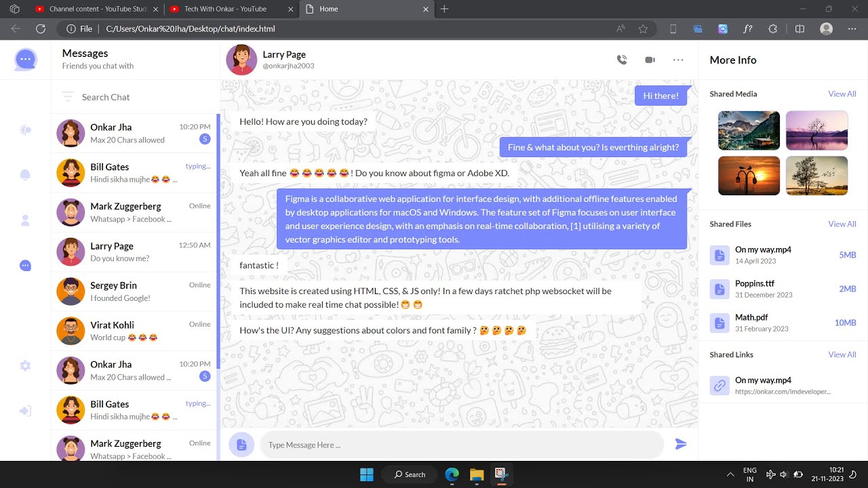Select the Home browser tab
The height and width of the screenshot is (488, 868).
[367, 9]
